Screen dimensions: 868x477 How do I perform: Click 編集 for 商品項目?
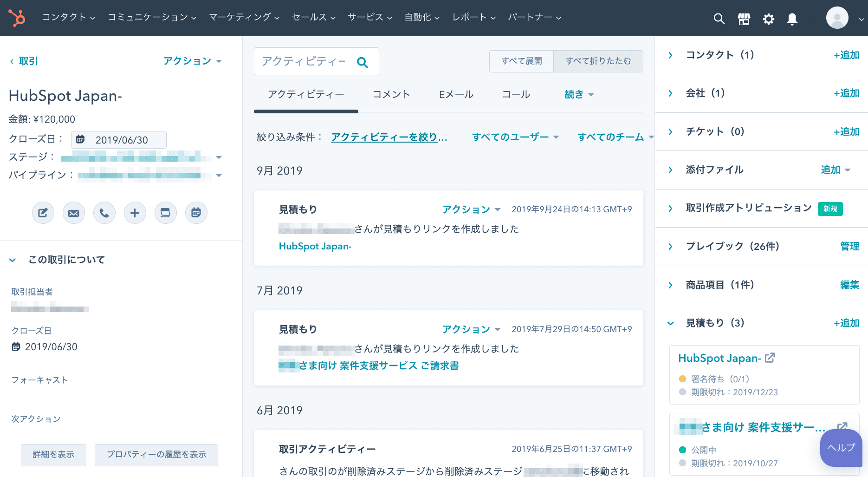[850, 285]
